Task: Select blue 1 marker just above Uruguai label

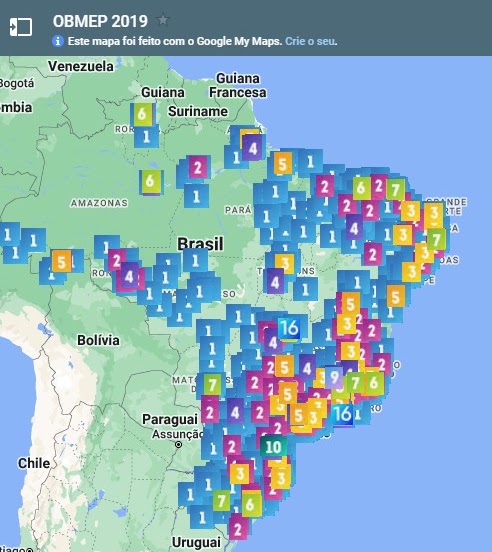Action: click(202, 517)
